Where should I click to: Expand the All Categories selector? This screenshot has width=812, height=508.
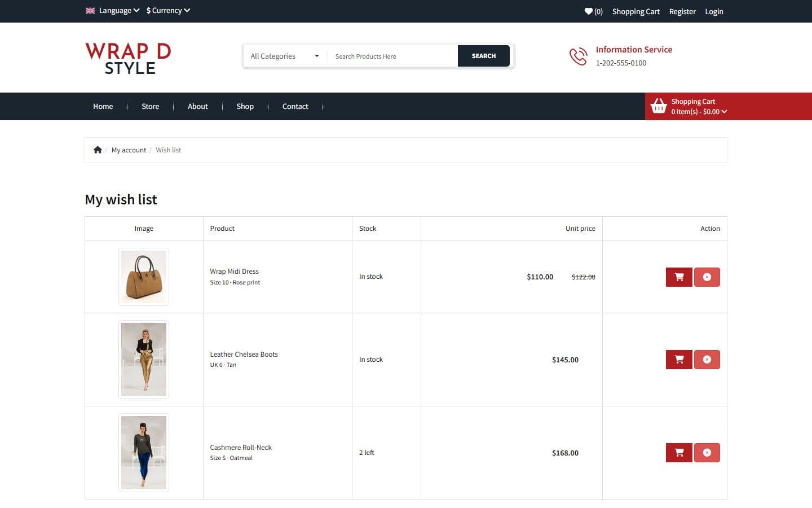[x=285, y=56]
